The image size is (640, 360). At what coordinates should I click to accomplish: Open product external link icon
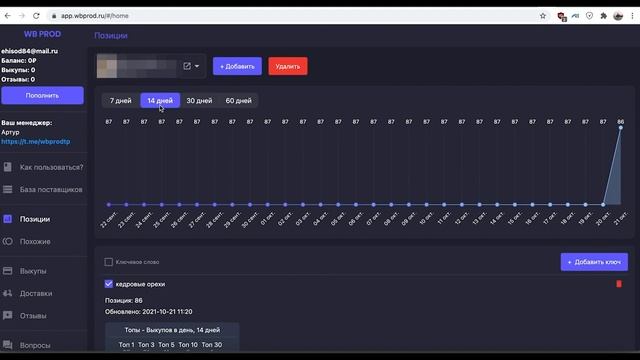point(187,66)
